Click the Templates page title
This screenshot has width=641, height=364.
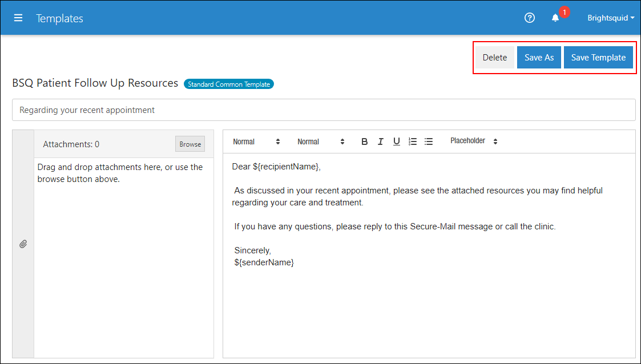(60, 18)
